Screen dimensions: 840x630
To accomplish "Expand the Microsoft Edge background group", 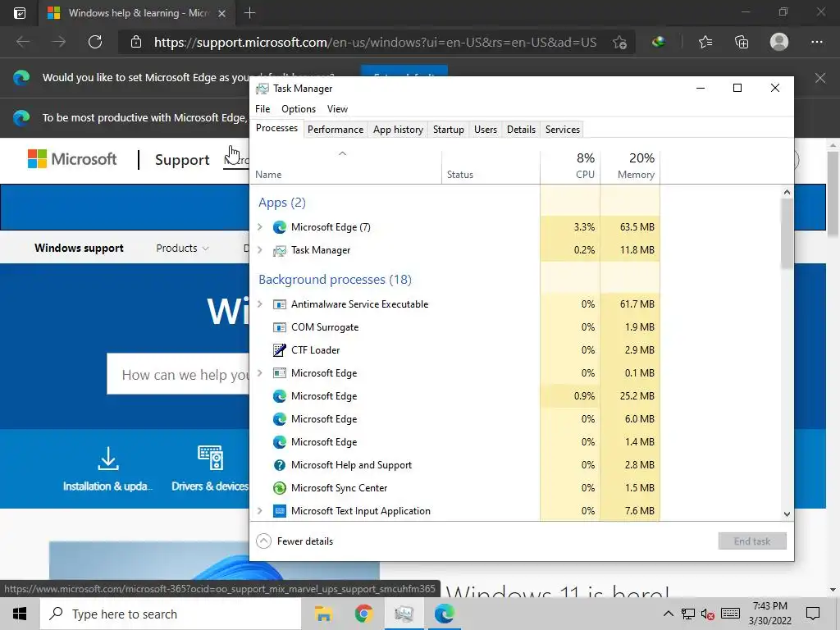I will point(260,373).
